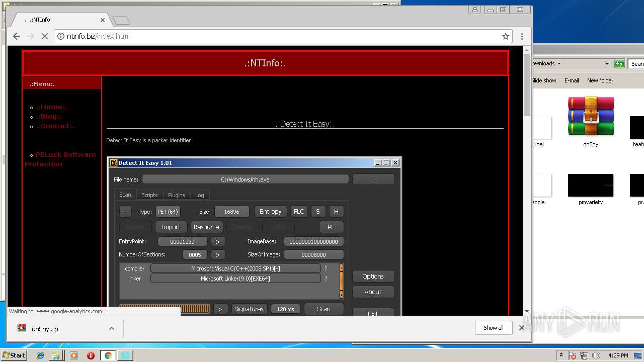Switch to the Log tab

[199, 195]
